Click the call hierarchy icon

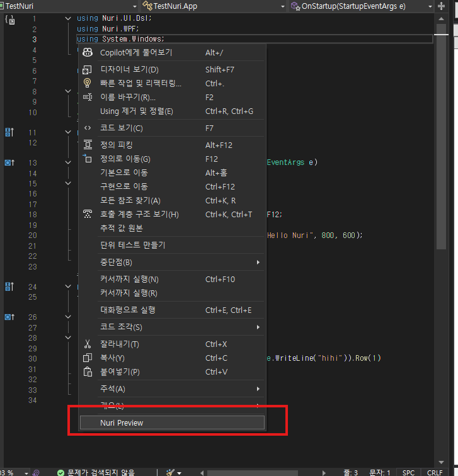88,214
